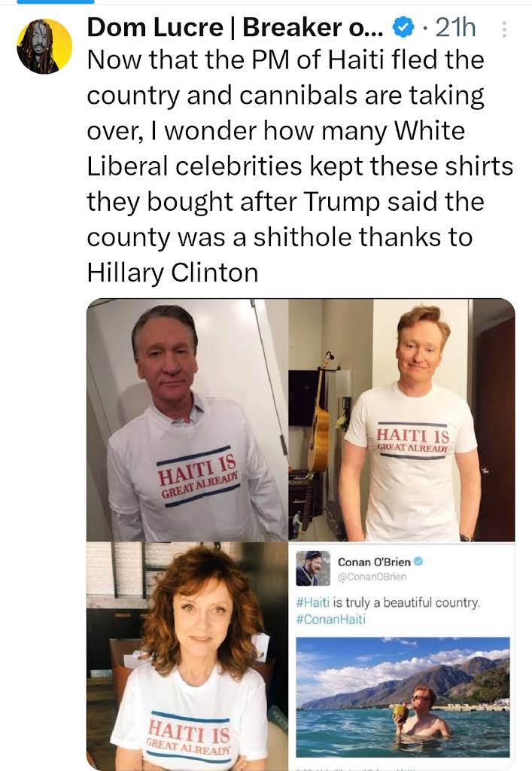
Task: Click the Conan O'Brien display name
Action: point(374,562)
